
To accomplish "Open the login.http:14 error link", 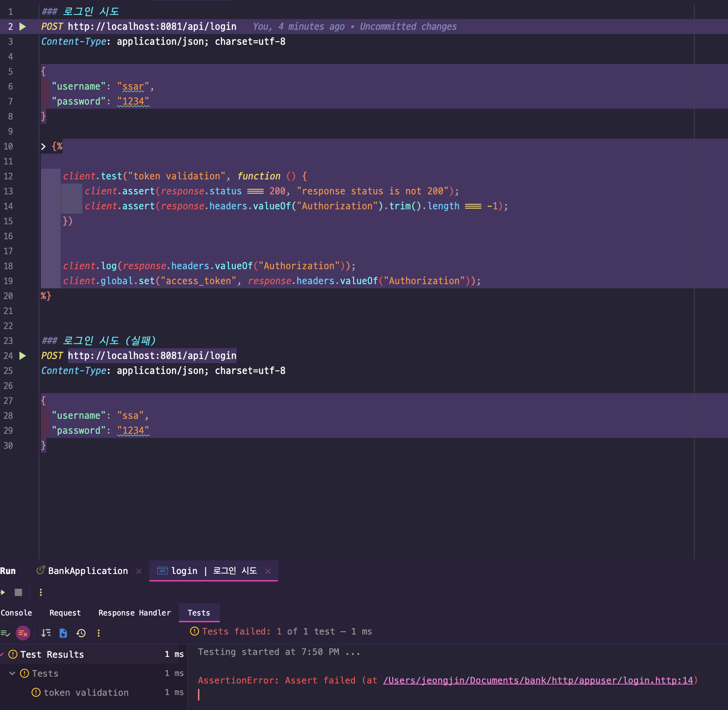I will [x=538, y=680].
